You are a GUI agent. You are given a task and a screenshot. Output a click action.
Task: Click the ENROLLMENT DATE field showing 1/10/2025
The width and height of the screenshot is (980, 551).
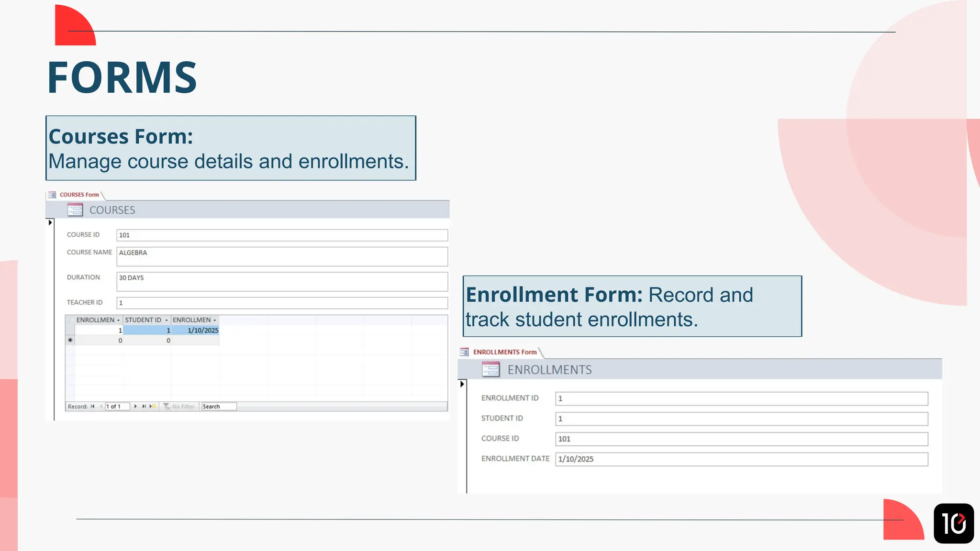coord(742,459)
